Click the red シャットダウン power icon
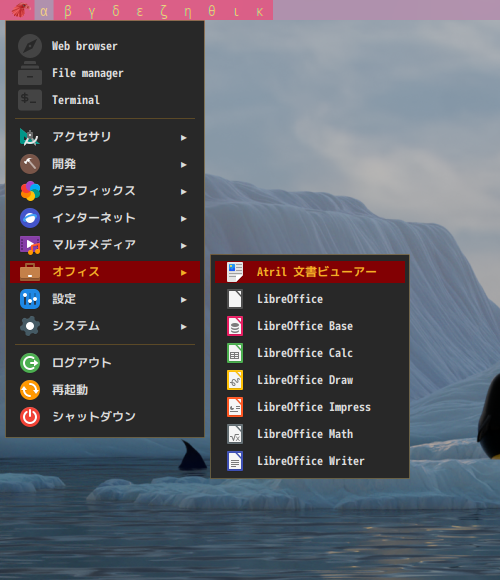Image resolution: width=500 pixels, height=580 pixels. [x=30, y=417]
